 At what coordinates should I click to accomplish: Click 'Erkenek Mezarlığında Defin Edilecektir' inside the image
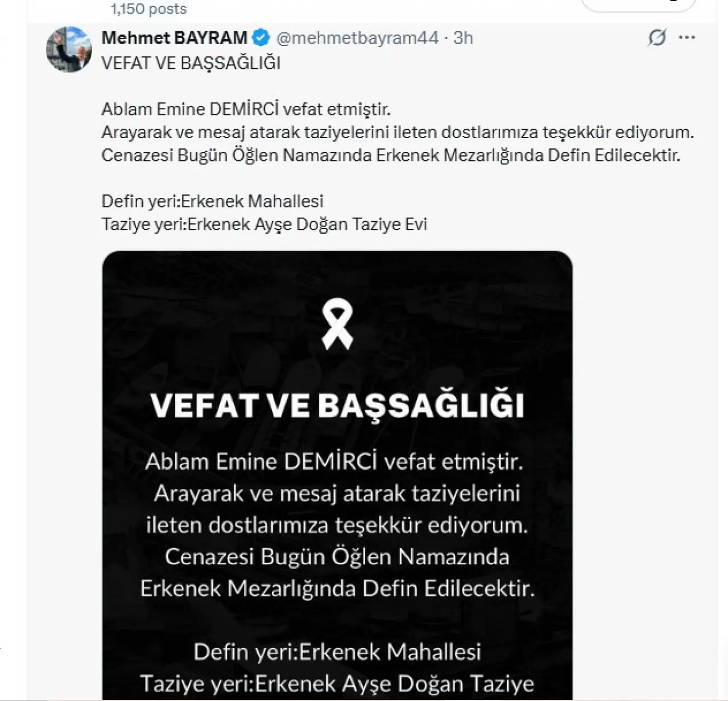337,588
